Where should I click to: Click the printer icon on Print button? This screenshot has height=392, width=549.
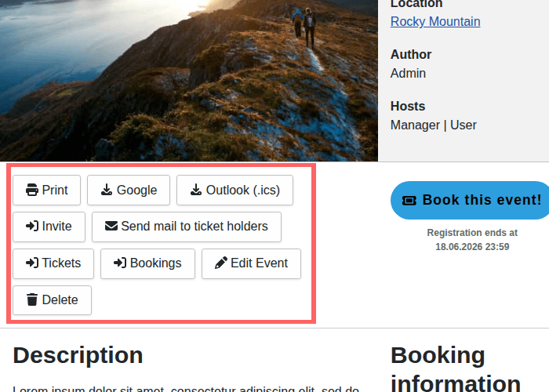tap(32, 190)
